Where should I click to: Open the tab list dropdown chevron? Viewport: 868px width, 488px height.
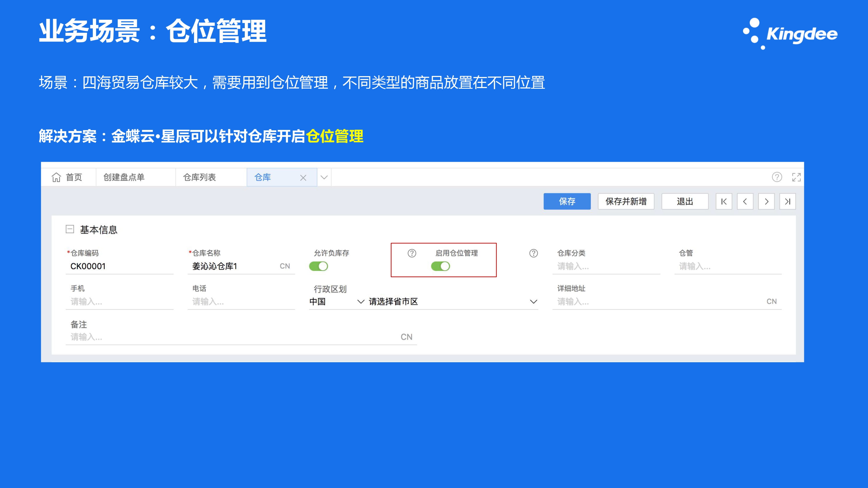coord(324,178)
